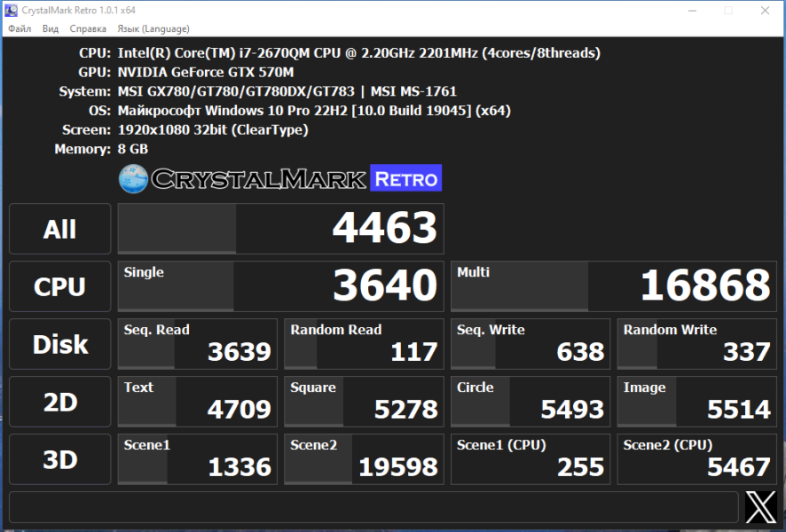Select the All score bar showing 4463
Image resolution: width=786 pixels, height=532 pixels.
[280, 229]
